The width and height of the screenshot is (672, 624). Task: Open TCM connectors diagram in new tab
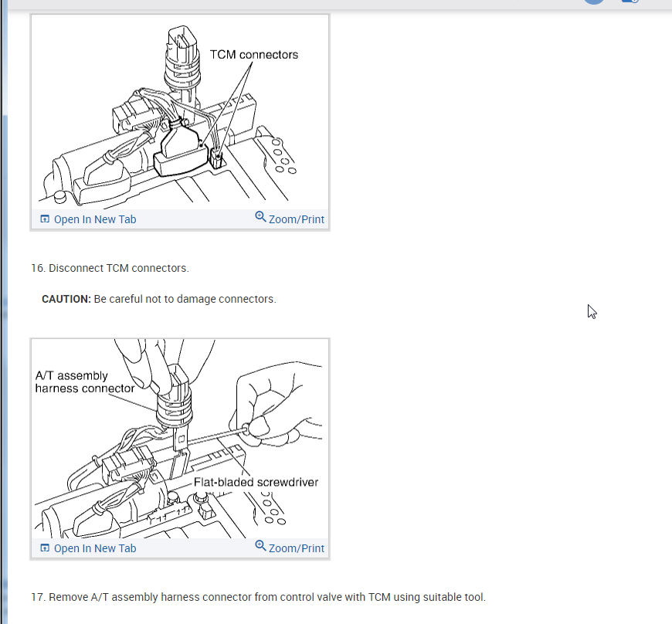pyautogui.click(x=95, y=219)
